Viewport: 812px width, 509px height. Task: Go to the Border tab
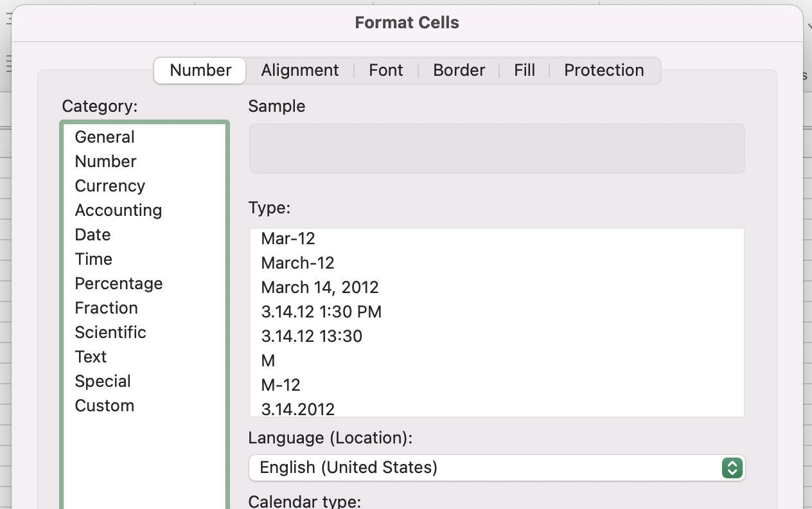pyautogui.click(x=459, y=70)
